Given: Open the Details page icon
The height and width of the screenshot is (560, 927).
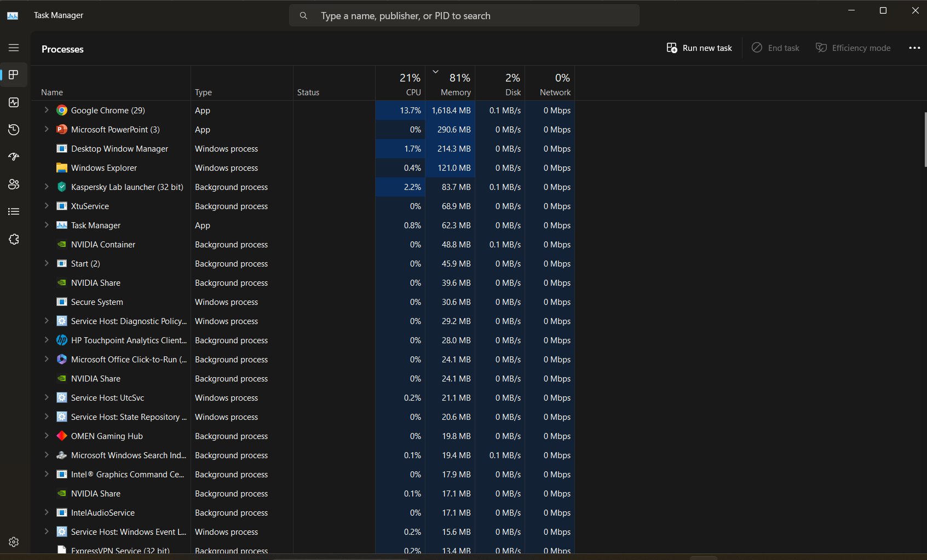Looking at the screenshot, I should [x=14, y=212].
